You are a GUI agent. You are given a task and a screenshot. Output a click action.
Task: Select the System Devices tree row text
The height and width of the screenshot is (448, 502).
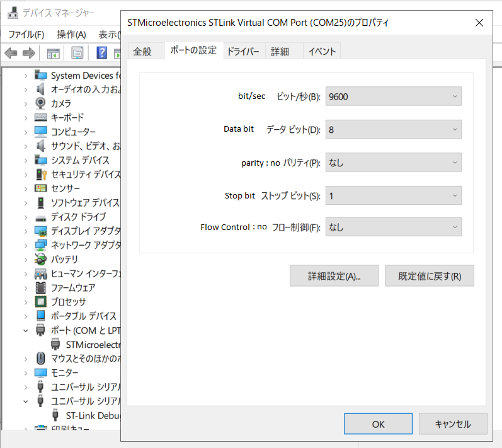click(x=86, y=76)
